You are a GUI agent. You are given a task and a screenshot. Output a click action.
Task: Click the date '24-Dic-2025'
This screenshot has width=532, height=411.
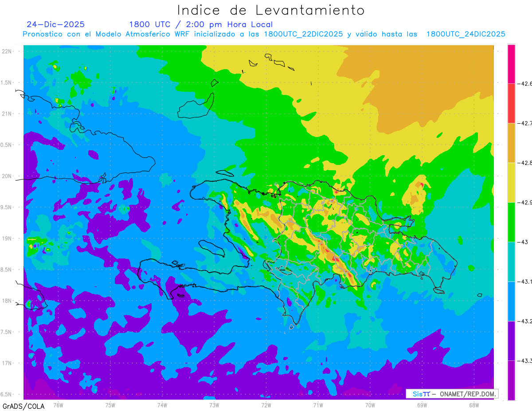pos(55,24)
